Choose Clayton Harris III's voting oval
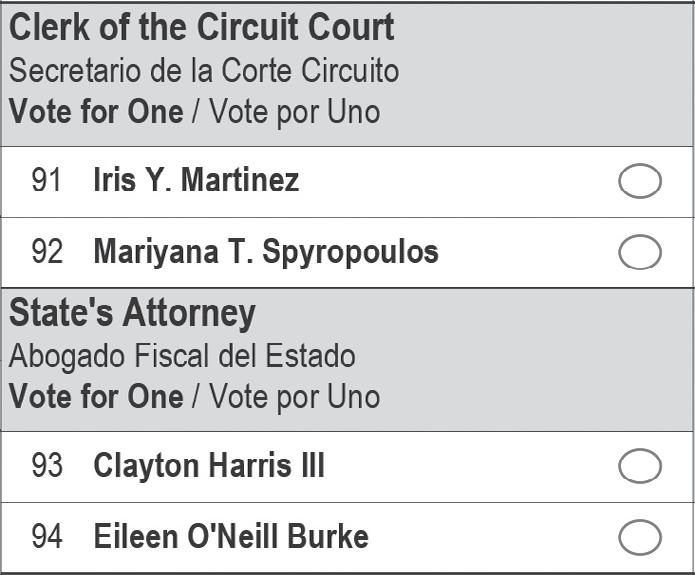 pos(640,467)
